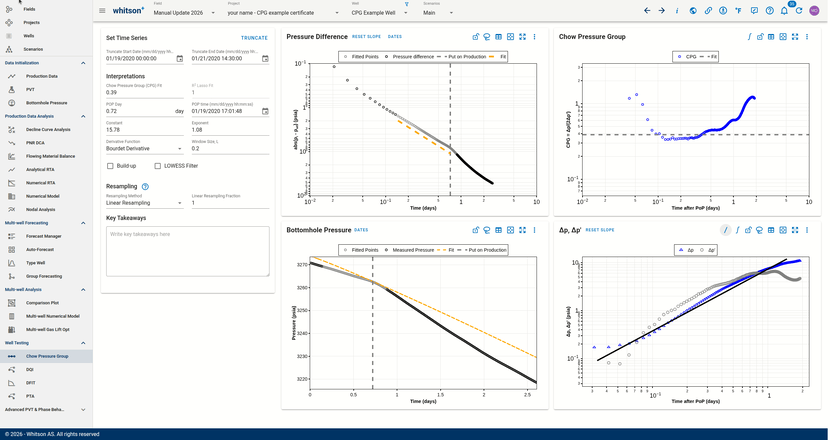Select lasso tool on Pressure Difference plot
830x440 pixels.
[x=487, y=37]
